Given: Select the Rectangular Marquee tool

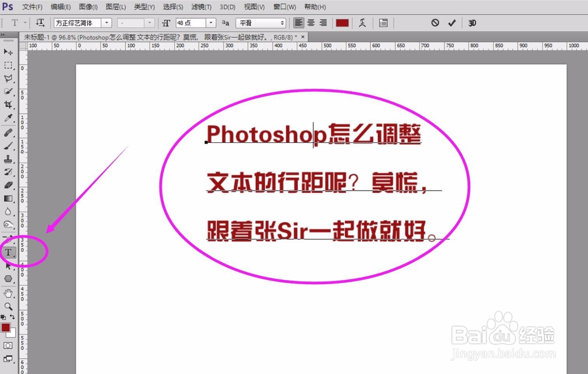Looking at the screenshot, I should tap(8, 65).
